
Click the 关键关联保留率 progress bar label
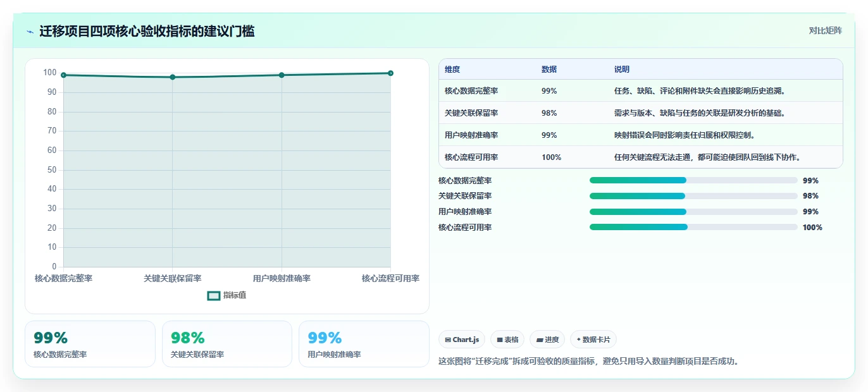(465, 196)
